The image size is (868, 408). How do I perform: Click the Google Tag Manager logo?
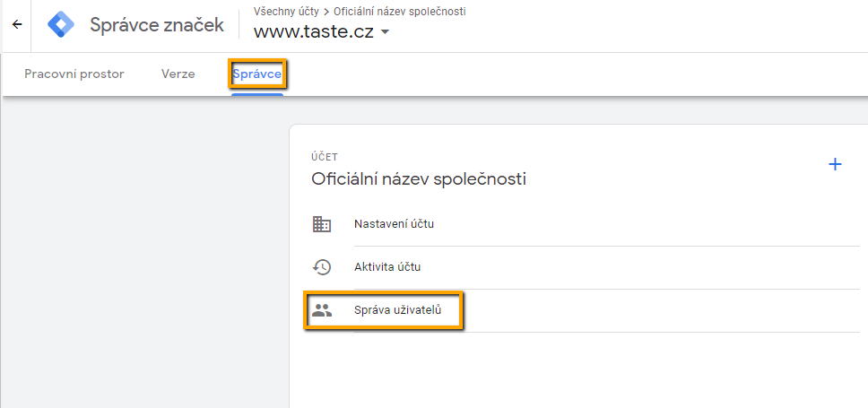click(61, 25)
